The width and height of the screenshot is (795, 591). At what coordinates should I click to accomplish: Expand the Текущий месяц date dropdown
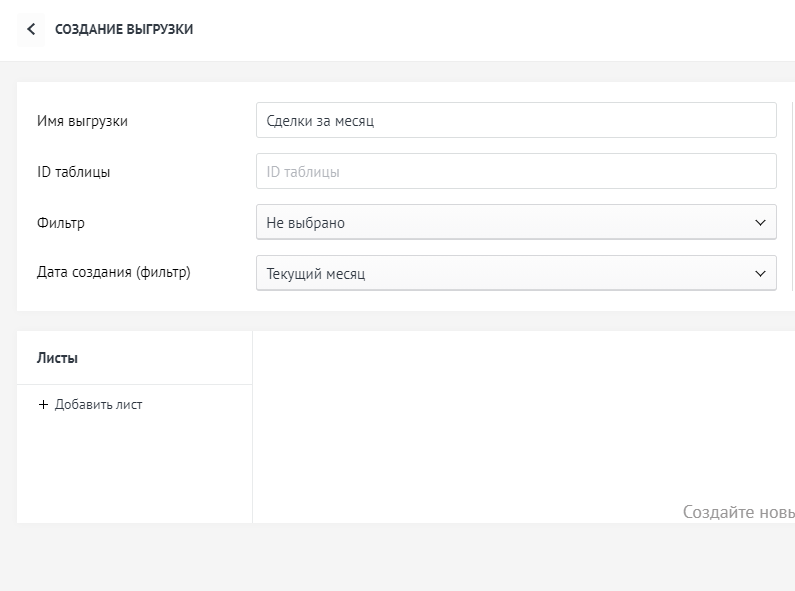[x=516, y=273]
